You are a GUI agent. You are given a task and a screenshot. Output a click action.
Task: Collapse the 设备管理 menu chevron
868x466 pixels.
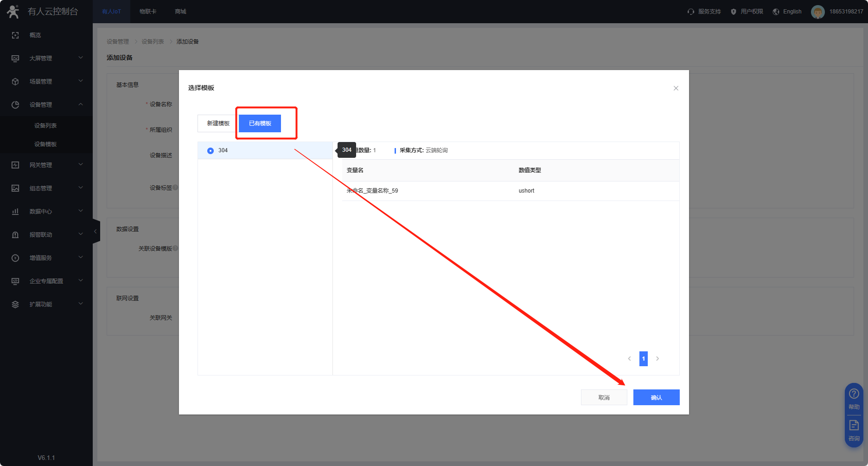click(x=81, y=104)
